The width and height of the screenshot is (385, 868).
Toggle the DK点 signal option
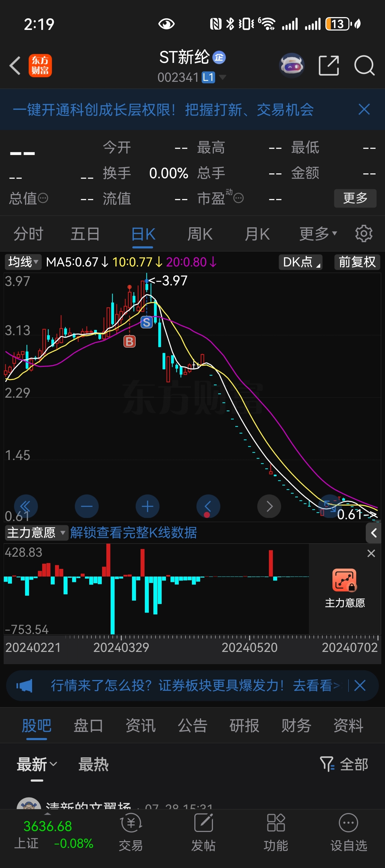300,262
